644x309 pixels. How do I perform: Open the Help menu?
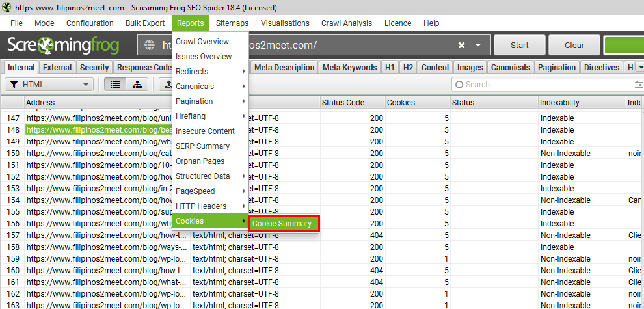[431, 23]
